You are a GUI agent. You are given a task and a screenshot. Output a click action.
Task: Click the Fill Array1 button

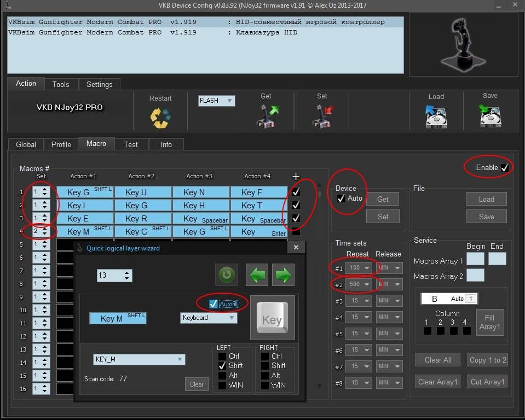coord(490,322)
